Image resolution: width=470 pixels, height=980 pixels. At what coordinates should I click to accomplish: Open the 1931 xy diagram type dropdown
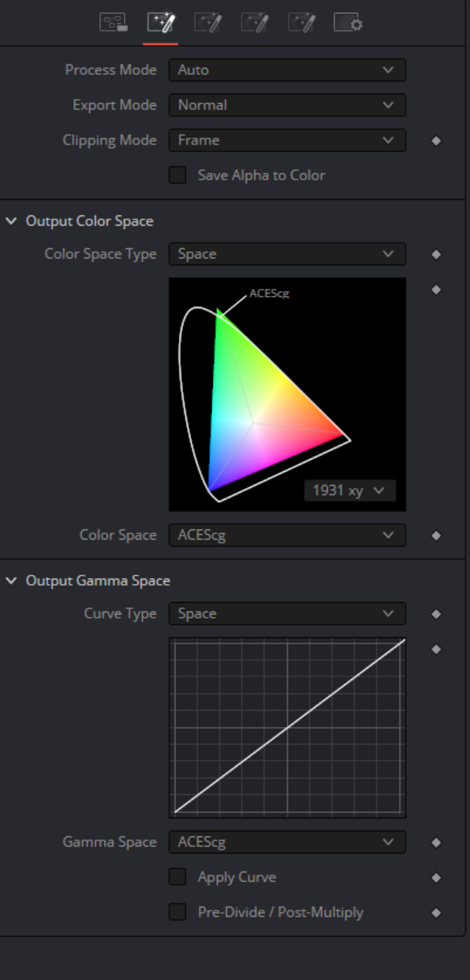tap(350, 490)
